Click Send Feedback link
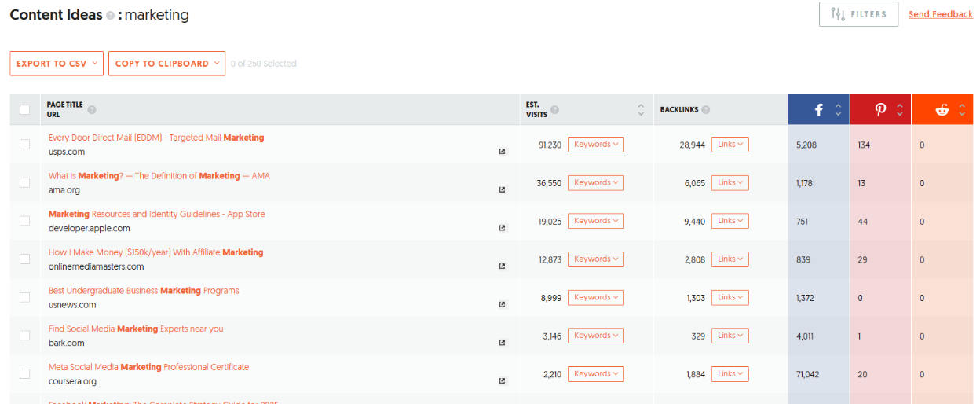 pyautogui.click(x=941, y=14)
